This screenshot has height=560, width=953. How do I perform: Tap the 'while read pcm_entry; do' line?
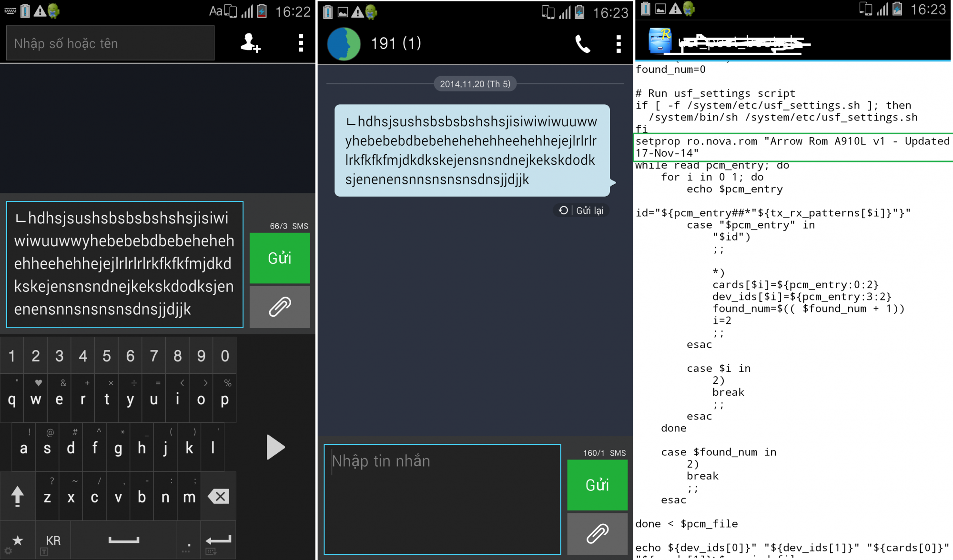click(712, 165)
